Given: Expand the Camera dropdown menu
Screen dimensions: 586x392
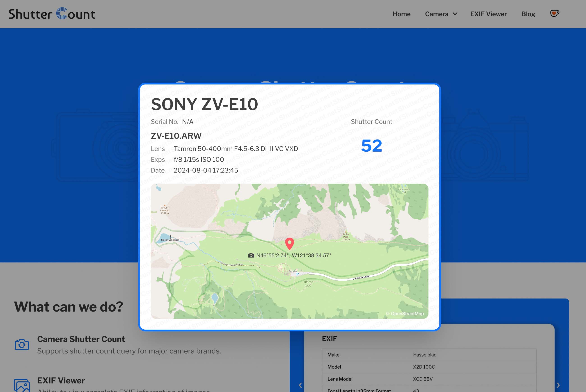Looking at the screenshot, I should click(441, 14).
